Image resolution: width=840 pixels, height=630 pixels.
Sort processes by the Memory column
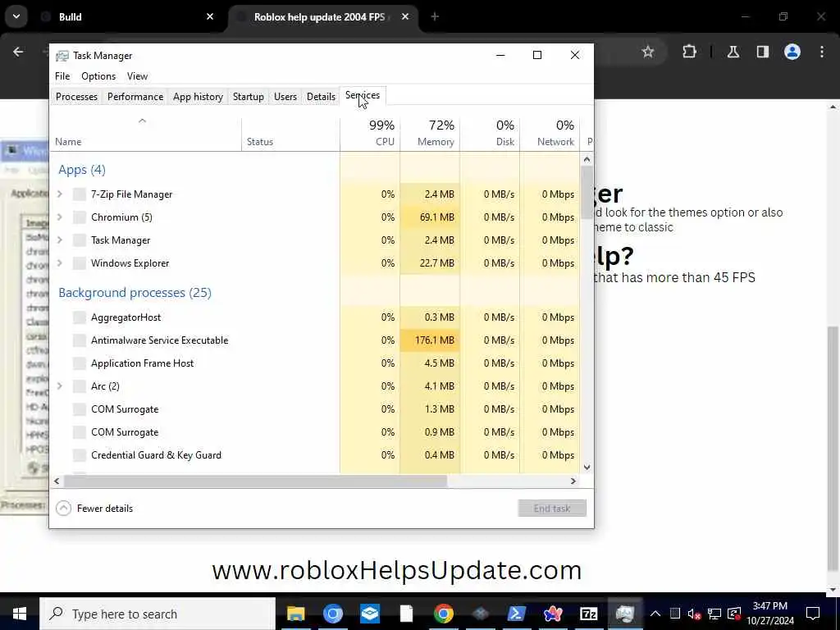pos(430,134)
